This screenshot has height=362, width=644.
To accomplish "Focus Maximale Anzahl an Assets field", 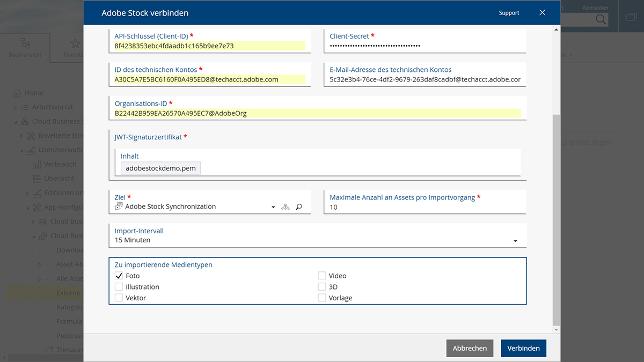I will point(425,207).
